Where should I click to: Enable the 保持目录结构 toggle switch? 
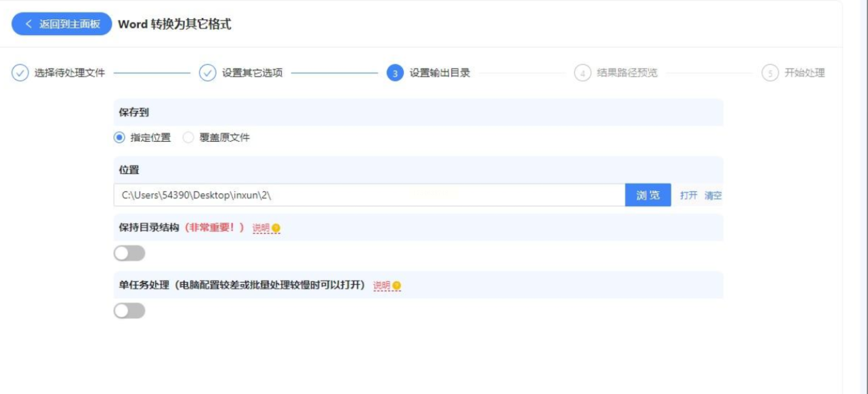pos(129,253)
